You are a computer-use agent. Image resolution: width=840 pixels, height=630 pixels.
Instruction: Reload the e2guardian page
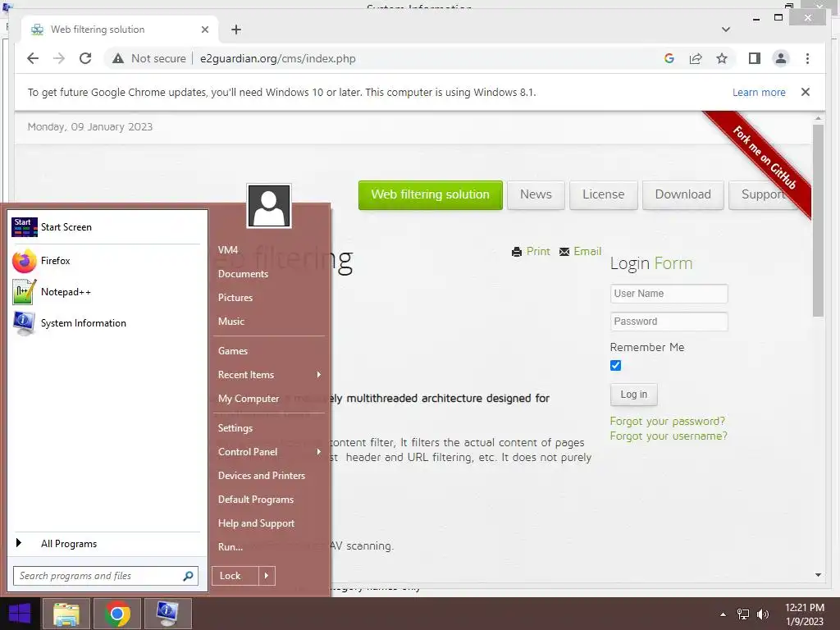click(85, 58)
